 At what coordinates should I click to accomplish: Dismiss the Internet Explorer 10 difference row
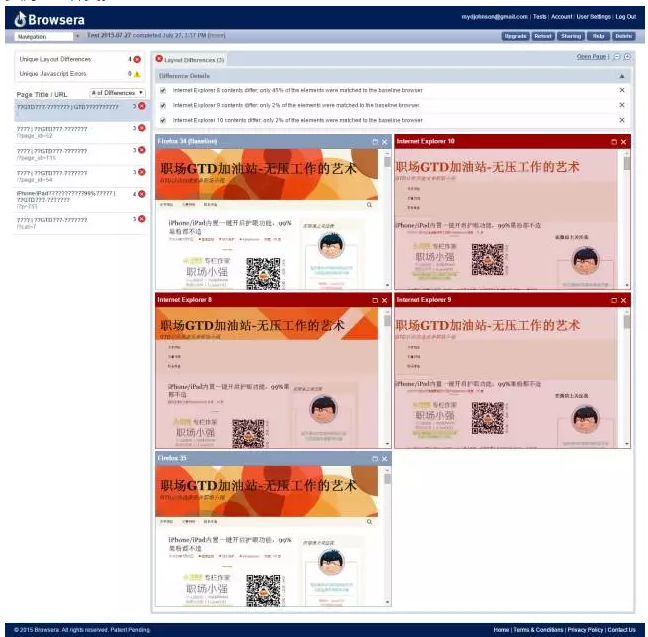point(622,120)
